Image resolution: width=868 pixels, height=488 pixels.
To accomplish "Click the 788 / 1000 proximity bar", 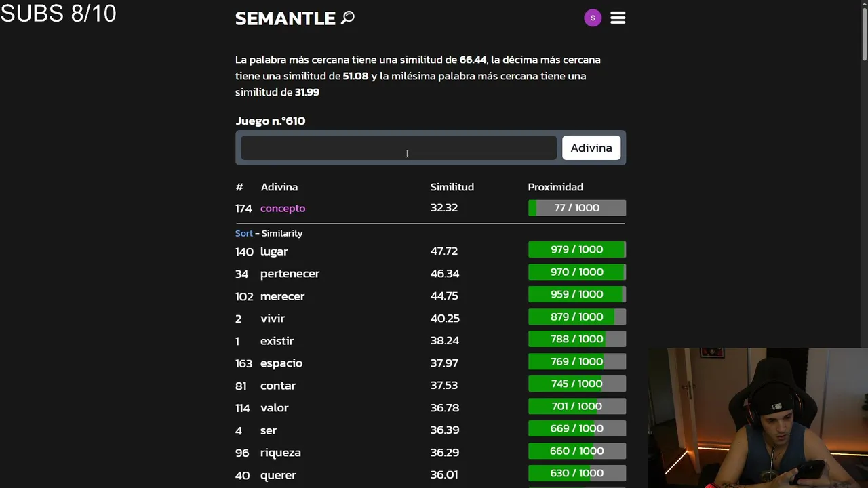I will tap(576, 339).
